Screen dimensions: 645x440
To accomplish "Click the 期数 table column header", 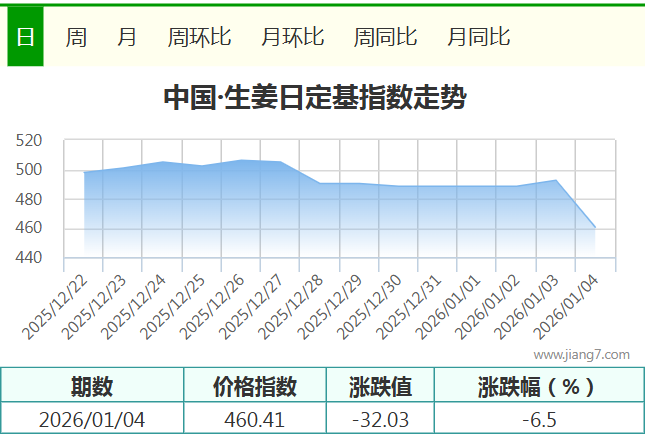I will (92, 386).
